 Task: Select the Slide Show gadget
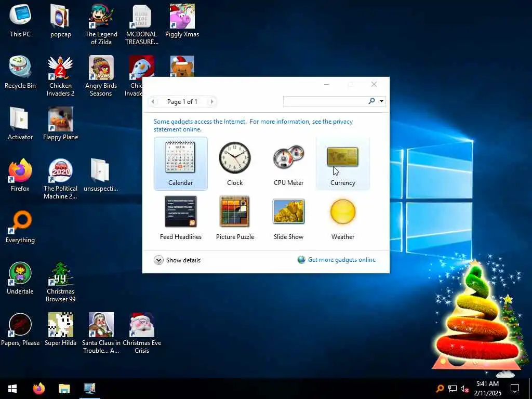(289, 218)
